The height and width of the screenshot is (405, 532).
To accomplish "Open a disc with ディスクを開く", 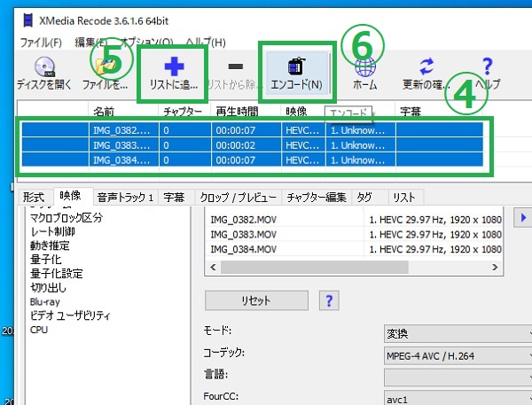I will (x=44, y=74).
